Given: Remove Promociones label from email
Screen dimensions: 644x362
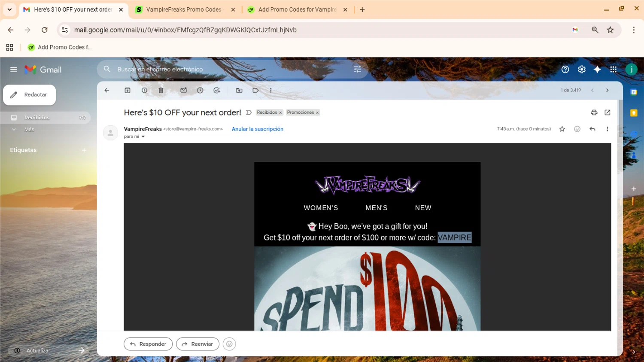Looking at the screenshot, I should click(x=317, y=113).
